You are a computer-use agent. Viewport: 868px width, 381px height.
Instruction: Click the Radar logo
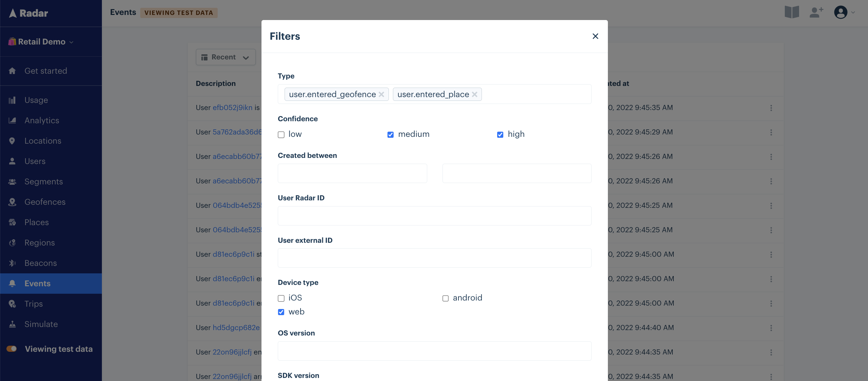pos(29,13)
